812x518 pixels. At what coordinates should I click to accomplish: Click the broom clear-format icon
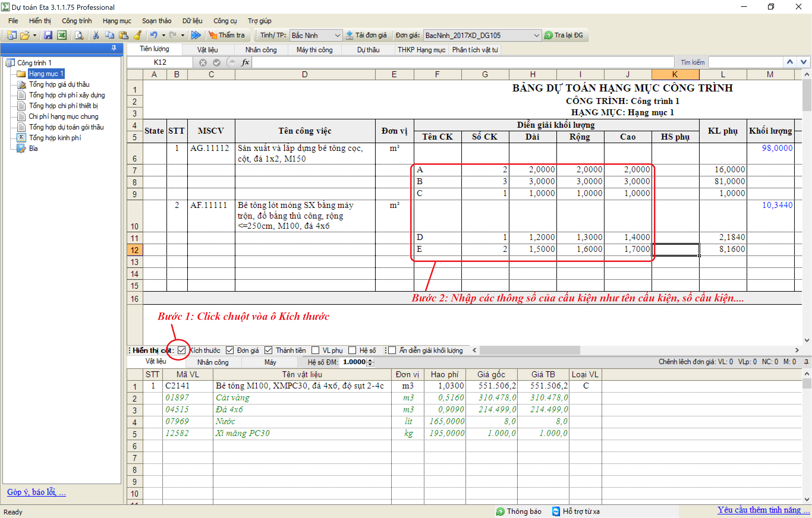(138, 35)
